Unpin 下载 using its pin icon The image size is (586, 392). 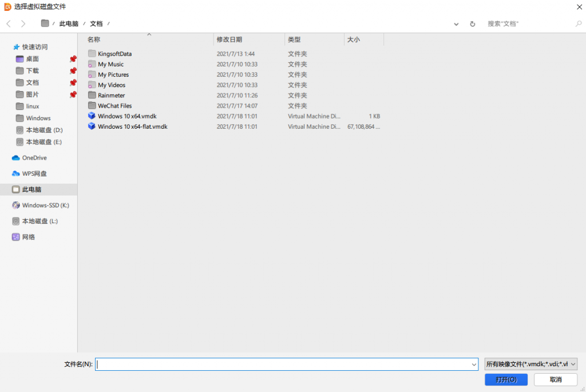click(73, 70)
